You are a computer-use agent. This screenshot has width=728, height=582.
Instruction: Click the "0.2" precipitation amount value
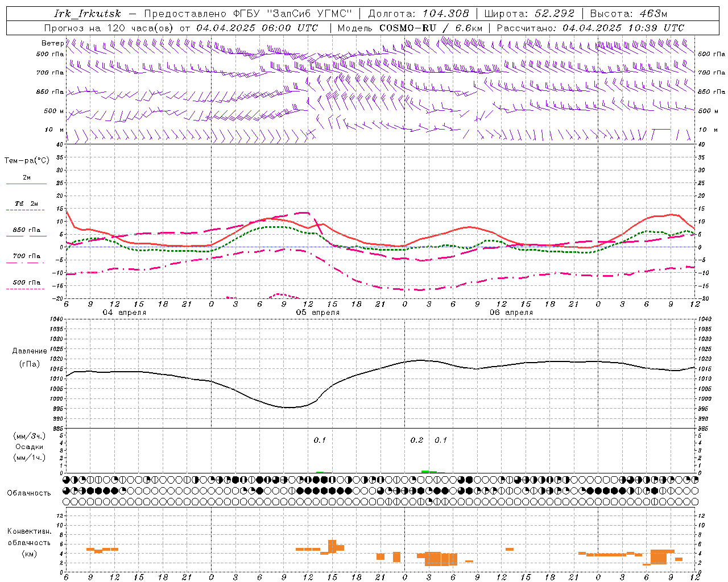pos(417,440)
